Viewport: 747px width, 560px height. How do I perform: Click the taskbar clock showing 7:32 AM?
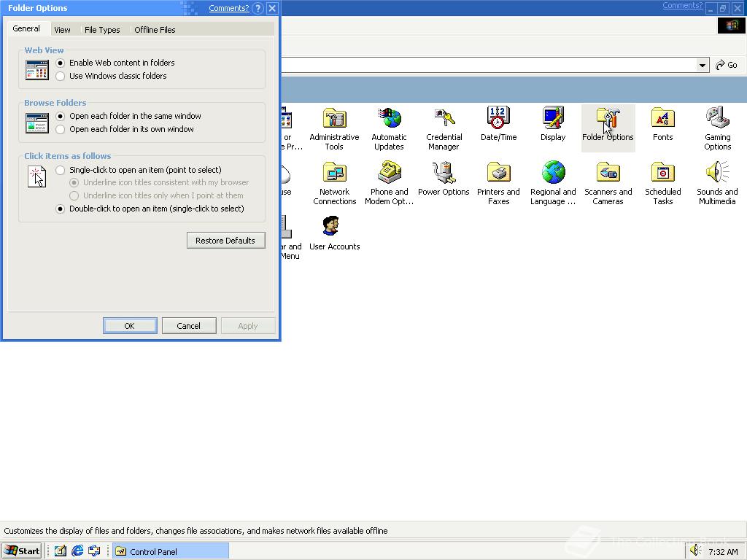pos(723,551)
